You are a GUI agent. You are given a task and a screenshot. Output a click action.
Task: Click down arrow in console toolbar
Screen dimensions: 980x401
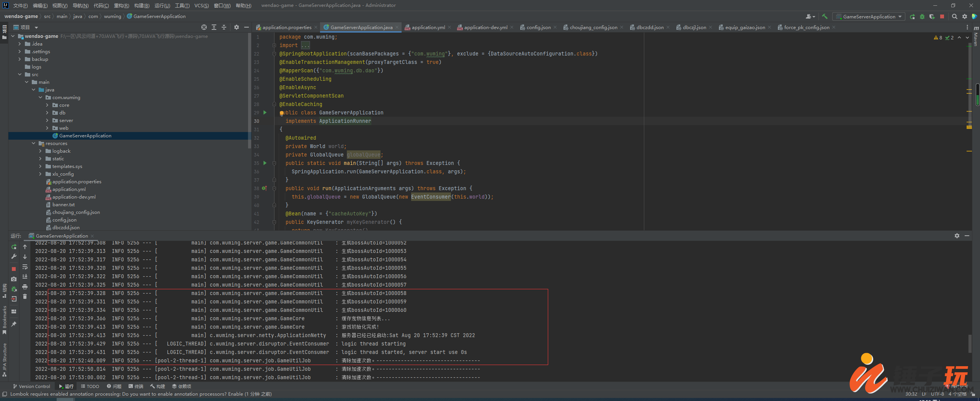coord(25,257)
